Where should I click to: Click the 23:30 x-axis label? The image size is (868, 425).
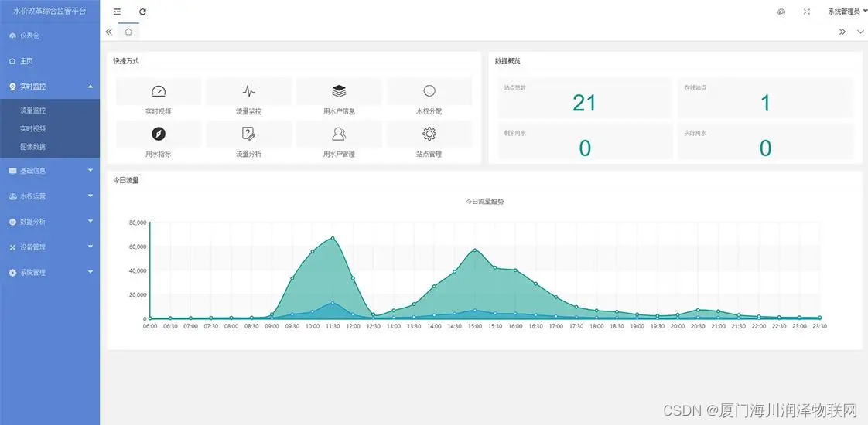[820, 327]
